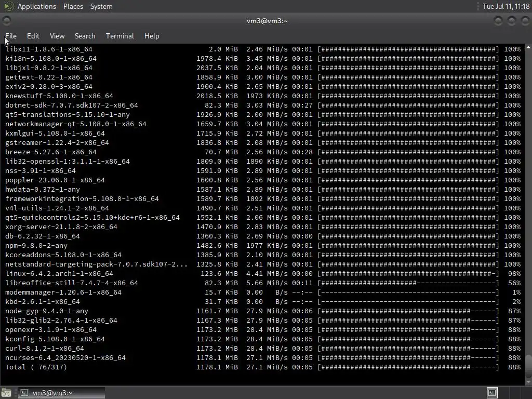Open the Places menu in top panel

[x=73, y=6]
